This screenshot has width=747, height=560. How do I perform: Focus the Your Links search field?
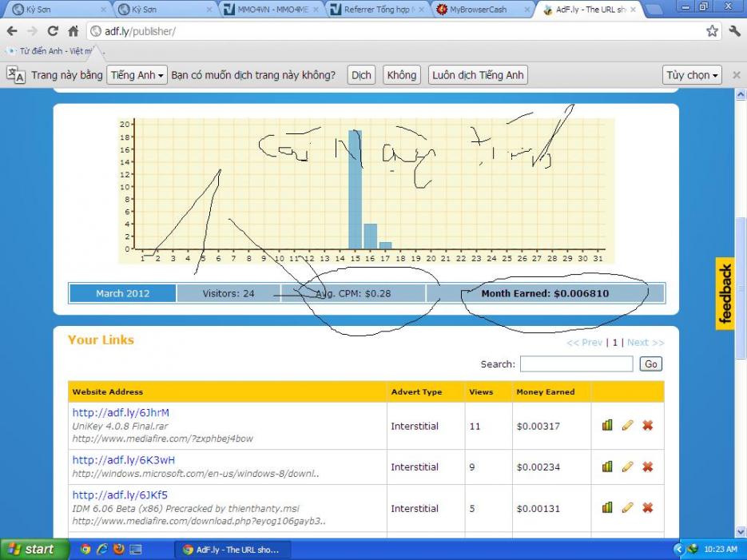point(577,364)
